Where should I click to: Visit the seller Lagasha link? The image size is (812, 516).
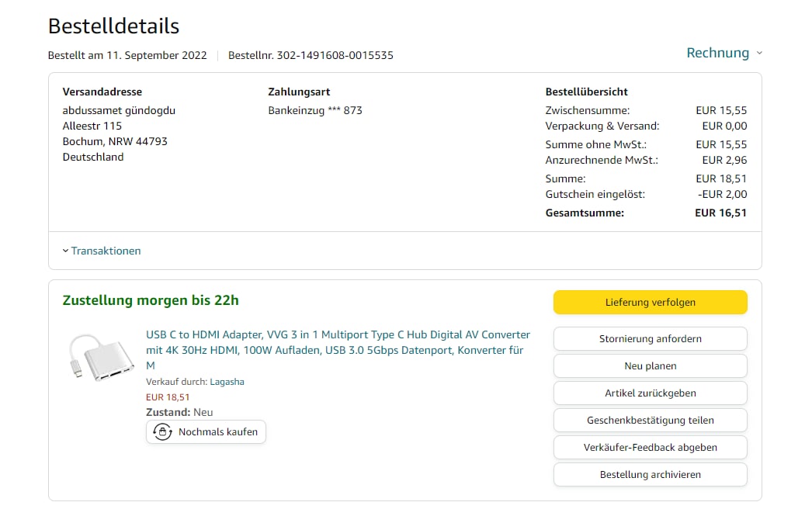click(x=227, y=382)
